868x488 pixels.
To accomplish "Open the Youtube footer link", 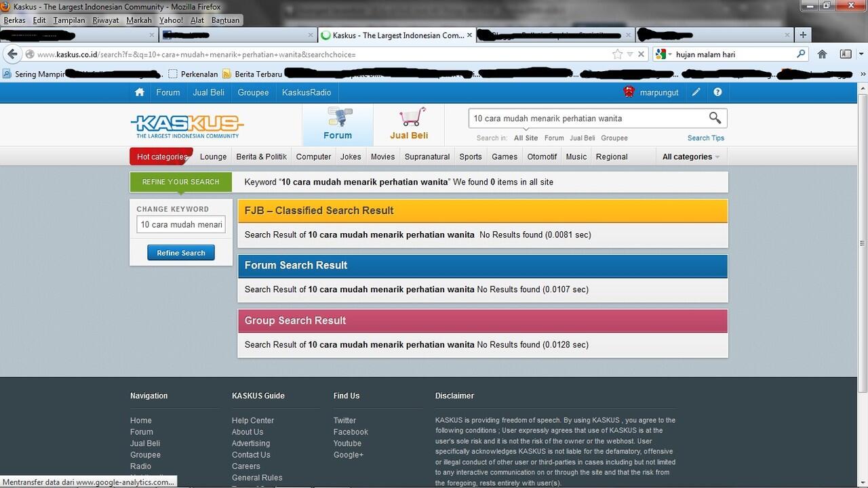I will pos(347,444).
